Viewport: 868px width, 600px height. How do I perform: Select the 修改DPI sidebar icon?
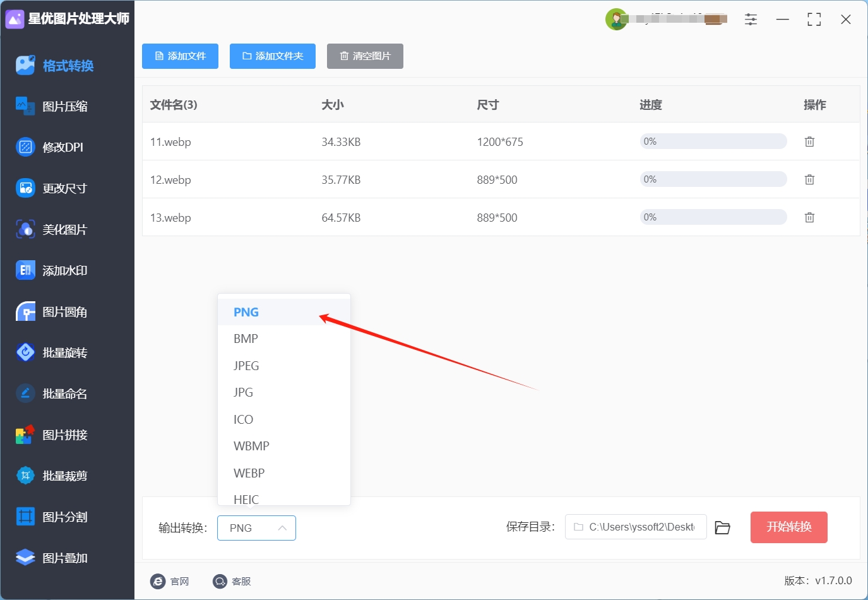click(25, 147)
